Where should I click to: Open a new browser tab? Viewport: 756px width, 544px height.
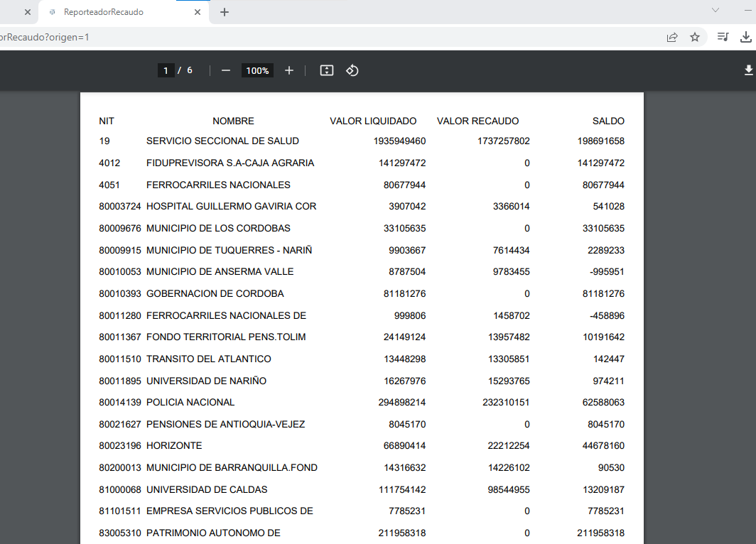coord(225,12)
